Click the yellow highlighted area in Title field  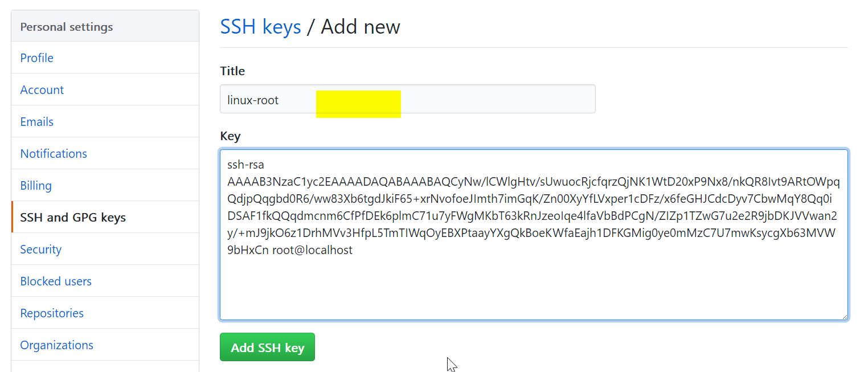359,104
